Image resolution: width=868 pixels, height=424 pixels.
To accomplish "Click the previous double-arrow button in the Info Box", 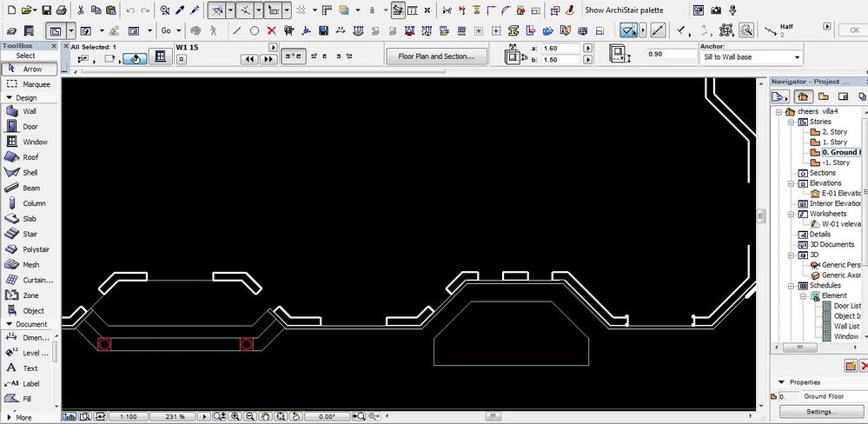I will click(x=250, y=59).
